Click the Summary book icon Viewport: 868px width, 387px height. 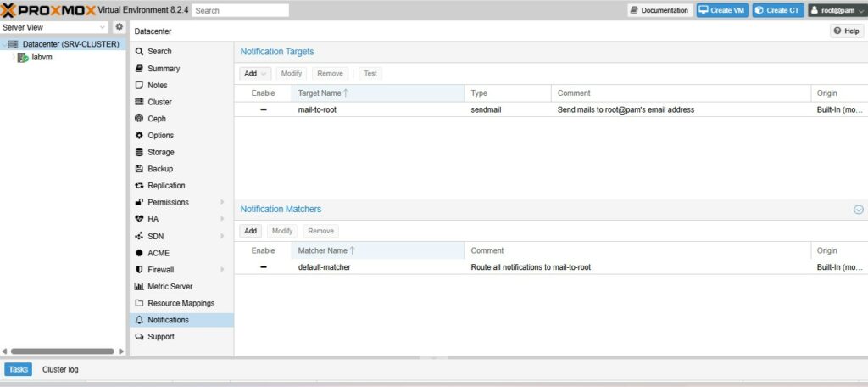[139, 68]
